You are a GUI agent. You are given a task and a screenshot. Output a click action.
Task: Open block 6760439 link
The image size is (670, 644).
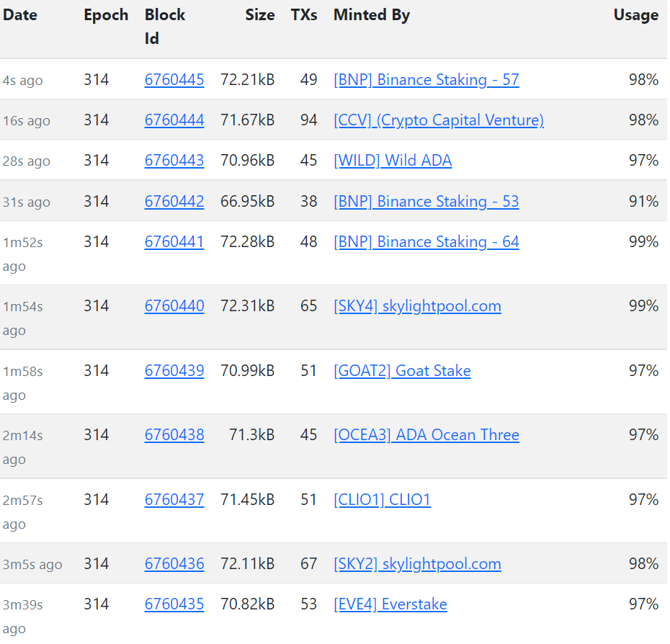coord(174,371)
